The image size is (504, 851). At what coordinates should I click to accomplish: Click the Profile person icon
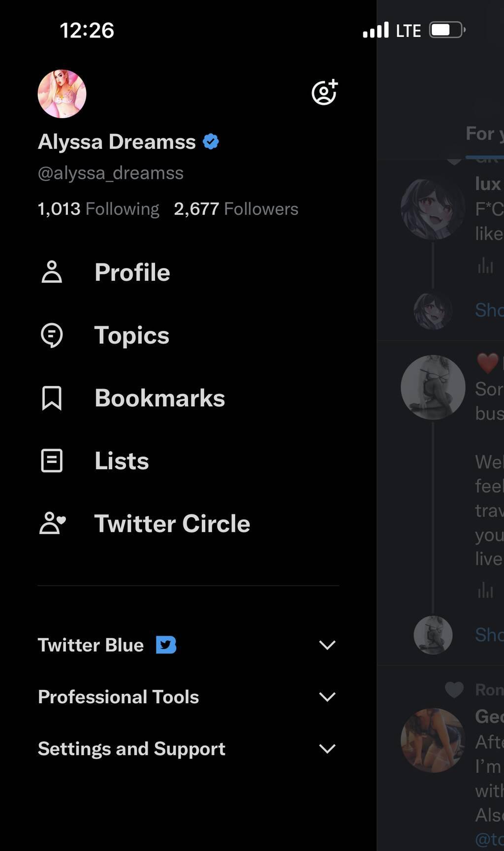(52, 272)
